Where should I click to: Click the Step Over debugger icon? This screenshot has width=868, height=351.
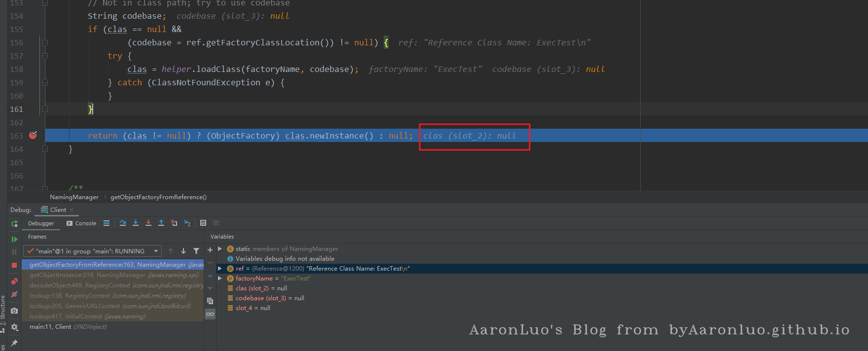123,223
